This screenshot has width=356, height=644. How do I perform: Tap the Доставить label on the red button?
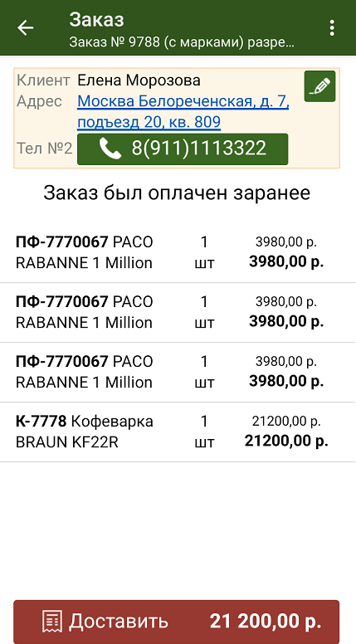pyautogui.click(x=119, y=622)
